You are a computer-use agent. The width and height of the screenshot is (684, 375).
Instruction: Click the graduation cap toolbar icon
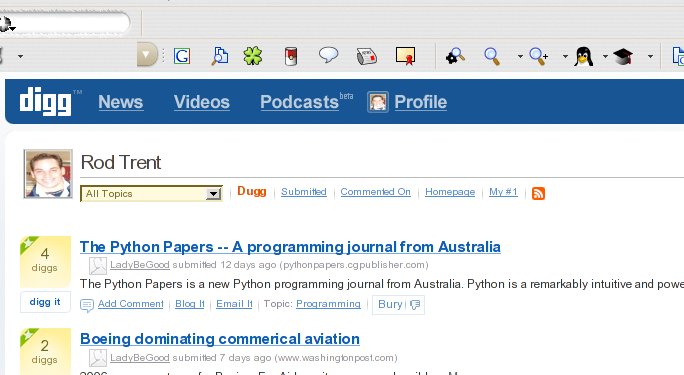pos(623,56)
